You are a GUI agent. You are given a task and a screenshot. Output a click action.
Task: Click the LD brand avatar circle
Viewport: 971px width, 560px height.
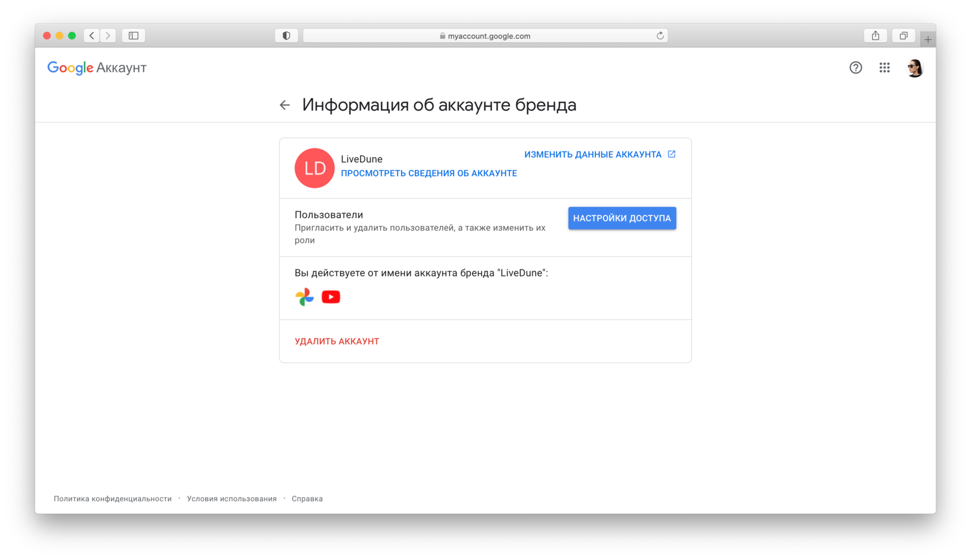coord(314,168)
